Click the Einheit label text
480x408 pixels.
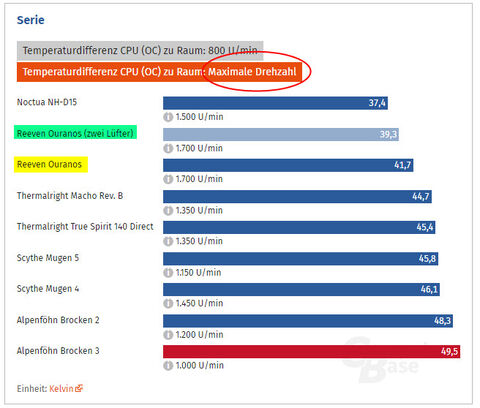[x=32, y=388]
